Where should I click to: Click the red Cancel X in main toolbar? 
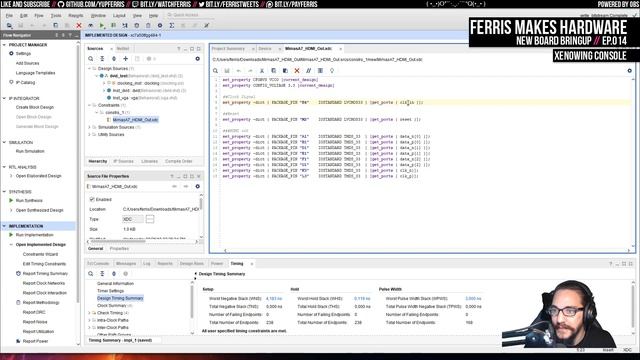(x=79, y=25)
